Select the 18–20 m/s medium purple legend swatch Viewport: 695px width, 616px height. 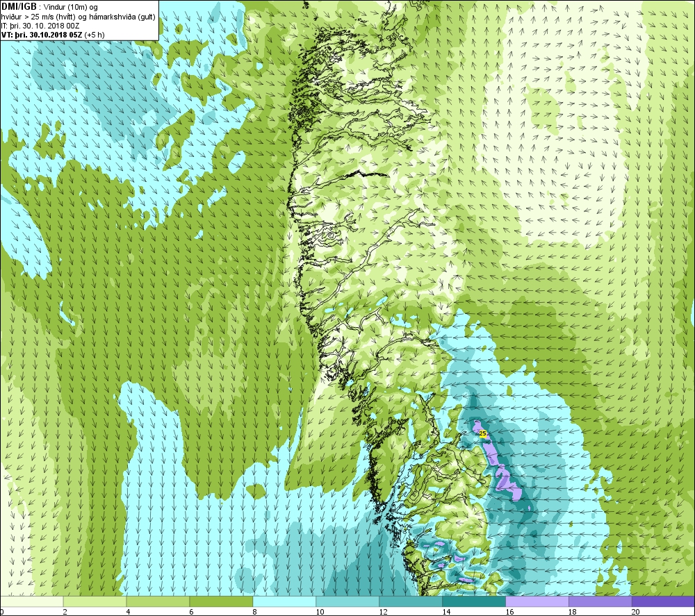coord(600,601)
